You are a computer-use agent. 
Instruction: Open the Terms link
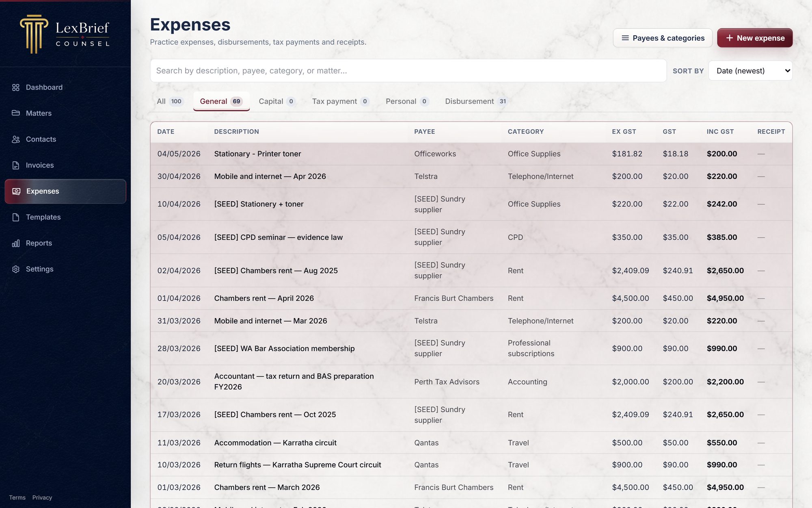click(x=17, y=497)
